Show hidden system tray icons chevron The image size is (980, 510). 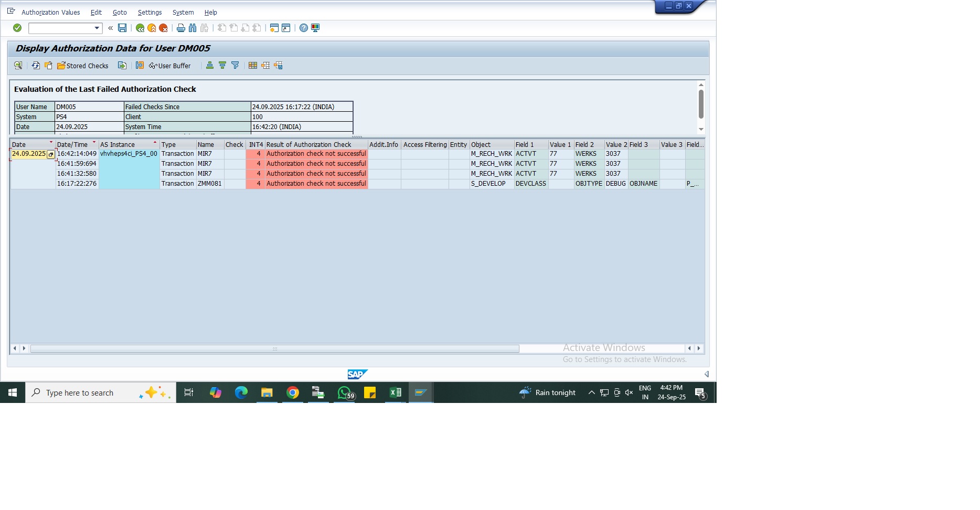591,392
